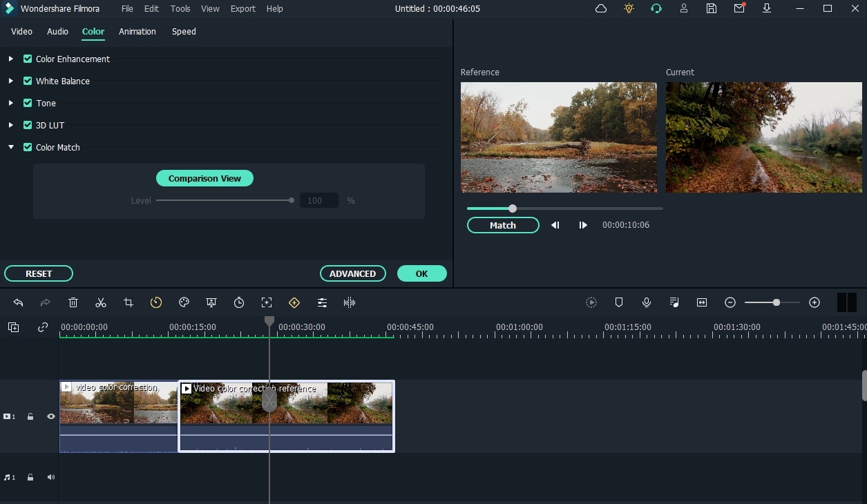Viewport: 867px width, 504px height.
Task: Uncheck White Balance checkbox
Action: click(28, 81)
